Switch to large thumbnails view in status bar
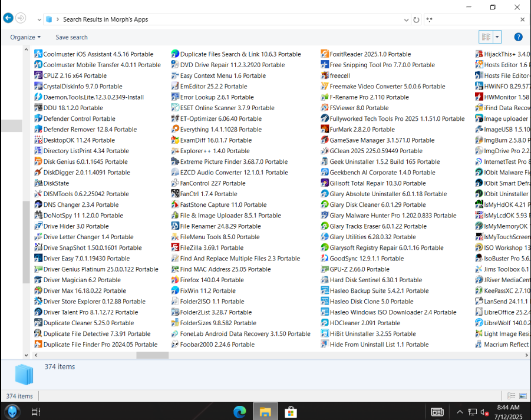The height and width of the screenshot is (420, 531). click(x=523, y=396)
